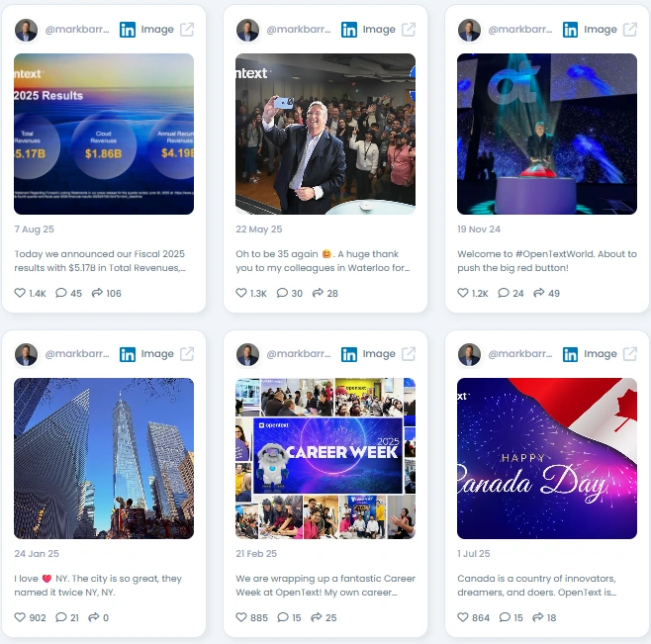Open external link on 7 Aug 25 post
651x644 pixels.
(187, 30)
